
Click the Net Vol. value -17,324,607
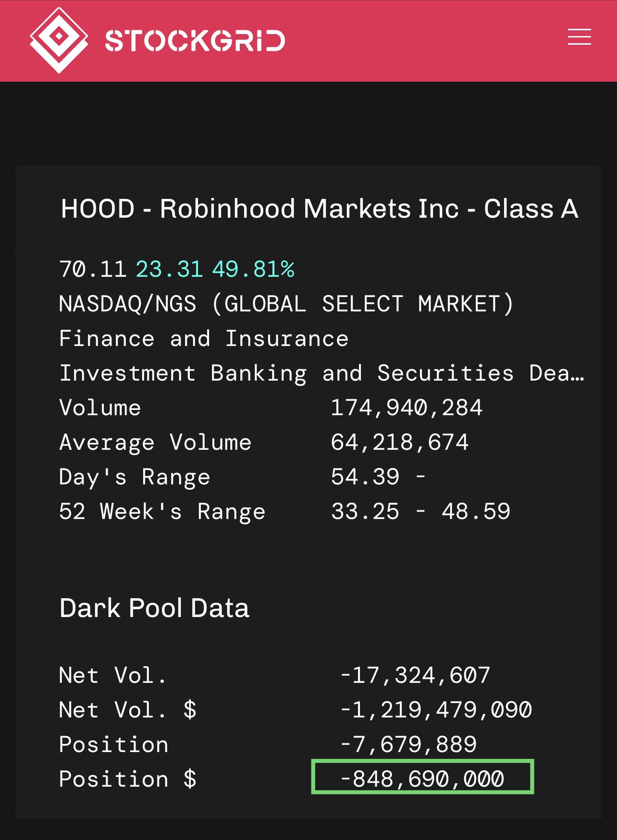tap(415, 675)
